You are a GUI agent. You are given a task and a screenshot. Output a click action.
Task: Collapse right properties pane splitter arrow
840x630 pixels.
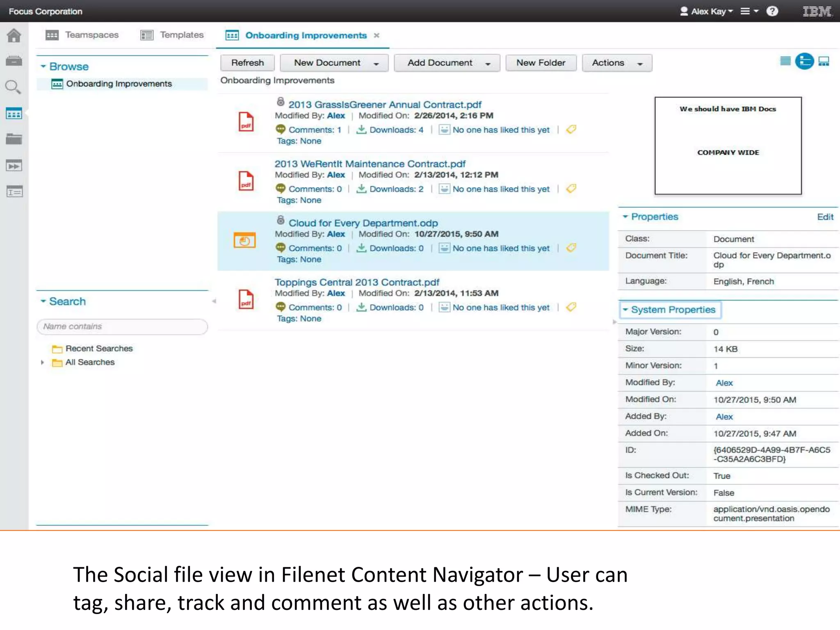point(614,322)
